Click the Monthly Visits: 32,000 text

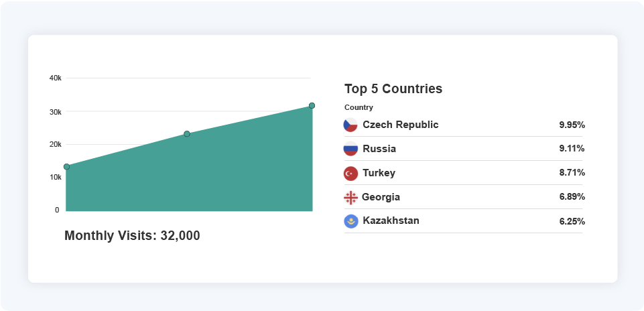pos(132,235)
